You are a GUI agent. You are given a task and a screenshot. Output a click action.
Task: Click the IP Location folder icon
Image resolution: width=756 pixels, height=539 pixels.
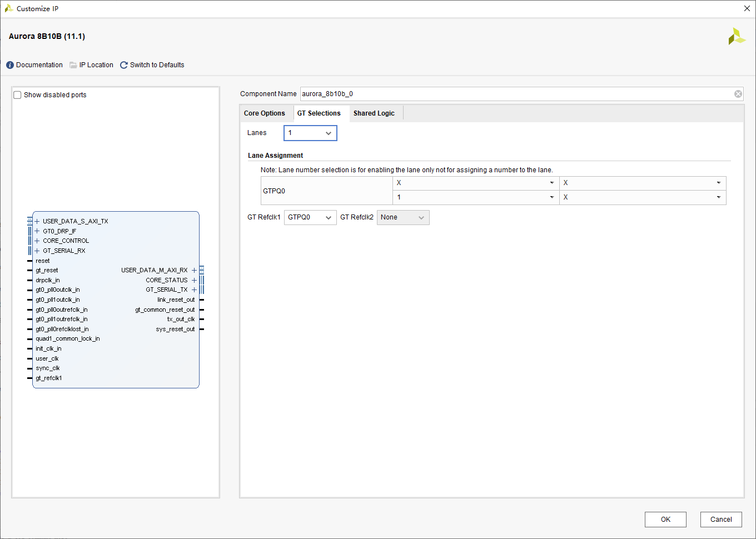click(73, 65)
